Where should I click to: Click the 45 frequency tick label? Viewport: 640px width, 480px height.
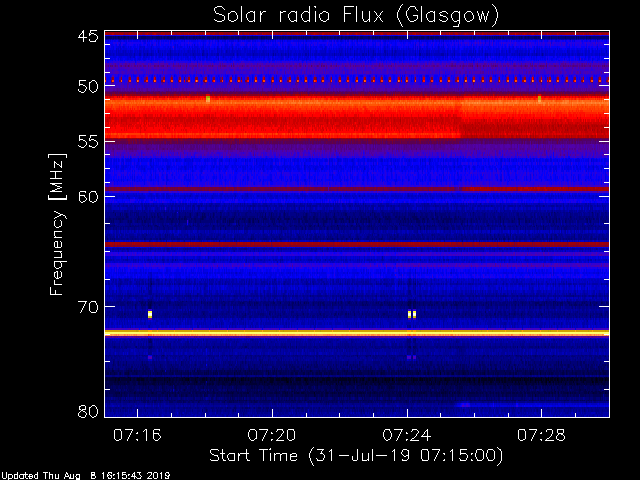point(88,36)
